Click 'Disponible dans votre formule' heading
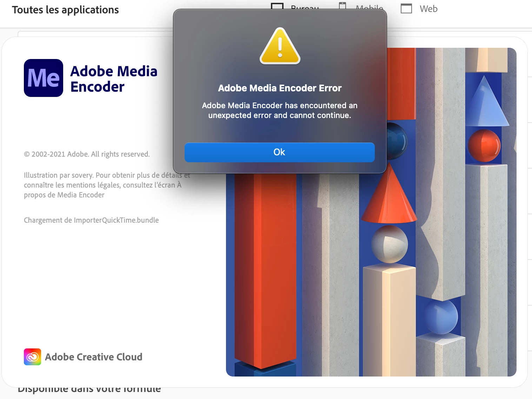532x399 pixels. 89,390
